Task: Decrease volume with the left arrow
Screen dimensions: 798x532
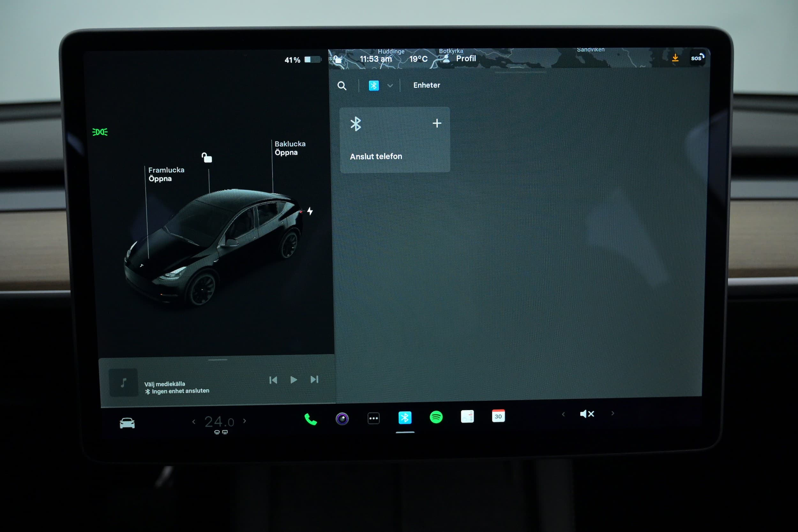Action: [x=563, y=414]
